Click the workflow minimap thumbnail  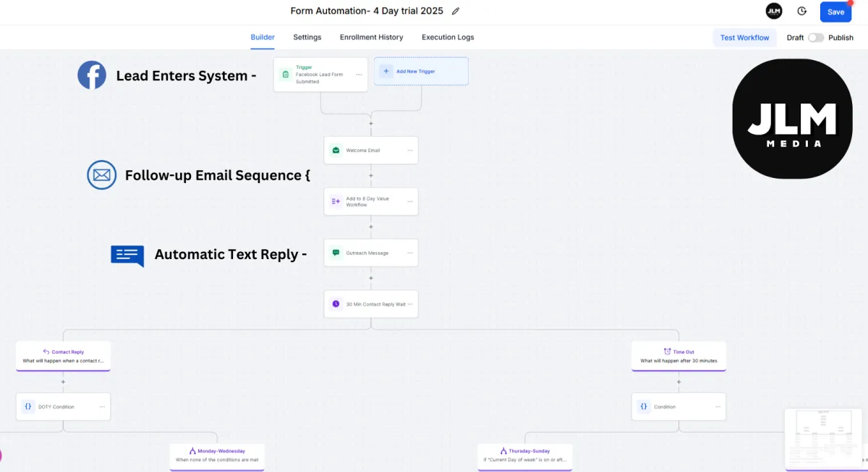[x=826, y=438]
